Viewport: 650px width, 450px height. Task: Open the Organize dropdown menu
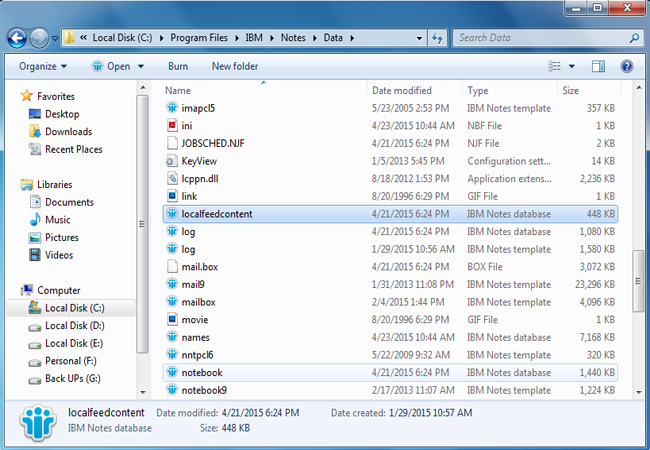(x=42, y=67)
